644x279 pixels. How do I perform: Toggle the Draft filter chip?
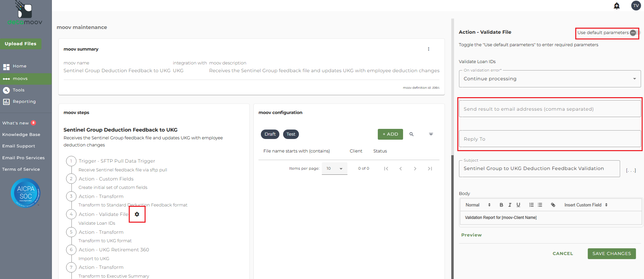pyautogui.click(x=270, y=134)
